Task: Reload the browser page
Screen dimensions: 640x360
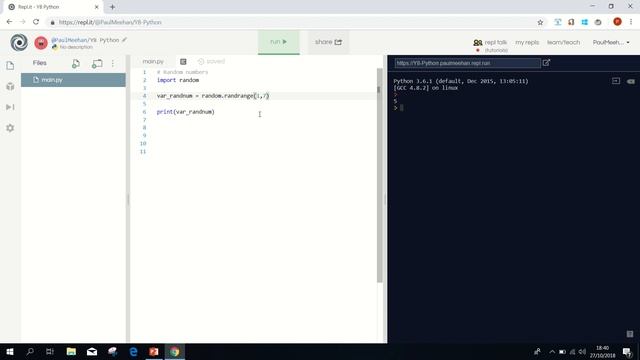Action: [36, 22]
